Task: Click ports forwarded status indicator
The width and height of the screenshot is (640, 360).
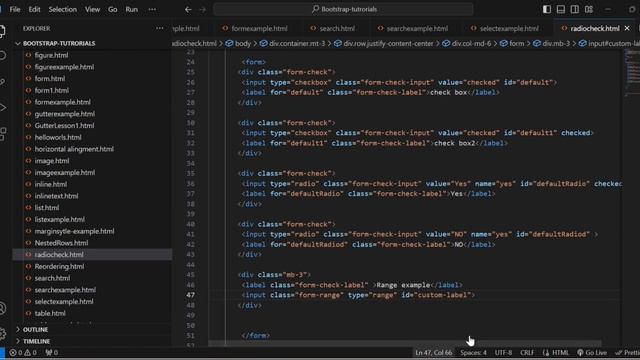Action: click(x=51, y=353)
